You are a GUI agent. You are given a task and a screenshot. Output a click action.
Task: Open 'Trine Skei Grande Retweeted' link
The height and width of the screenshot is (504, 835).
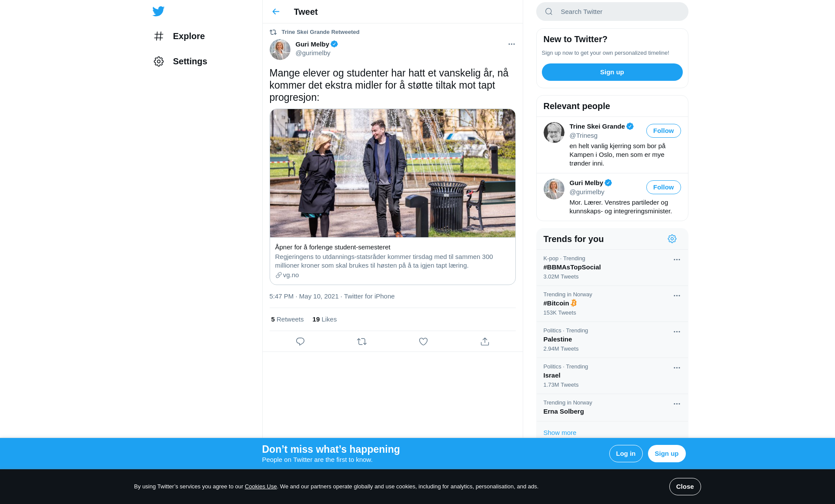click(x=321, y=32)
